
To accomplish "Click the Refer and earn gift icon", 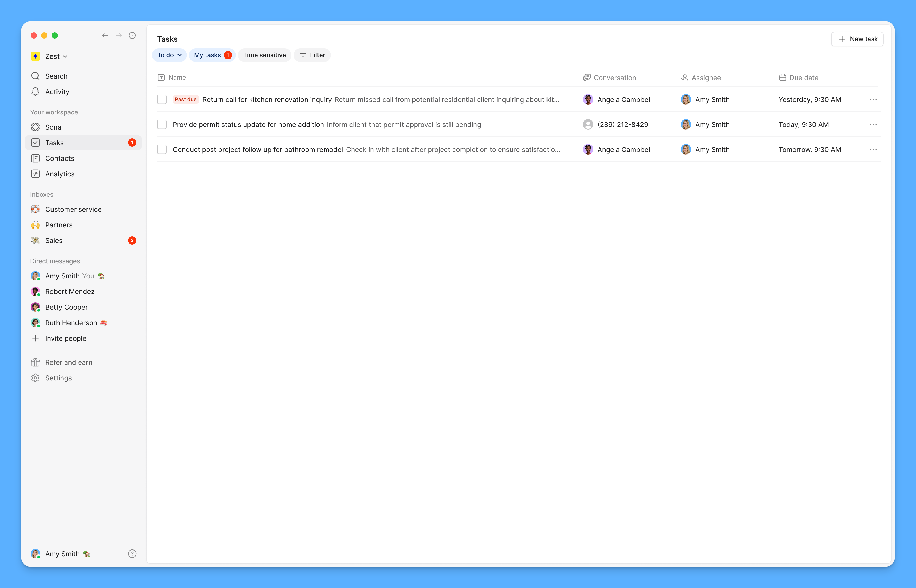I will pos(35,362).
